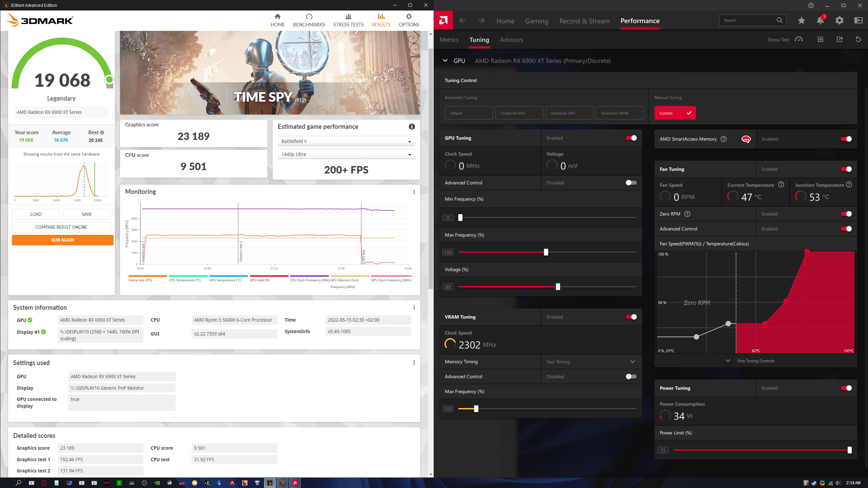Open the Record & Stream tab
The image size is (868, 488).
(x=584, y=21)
